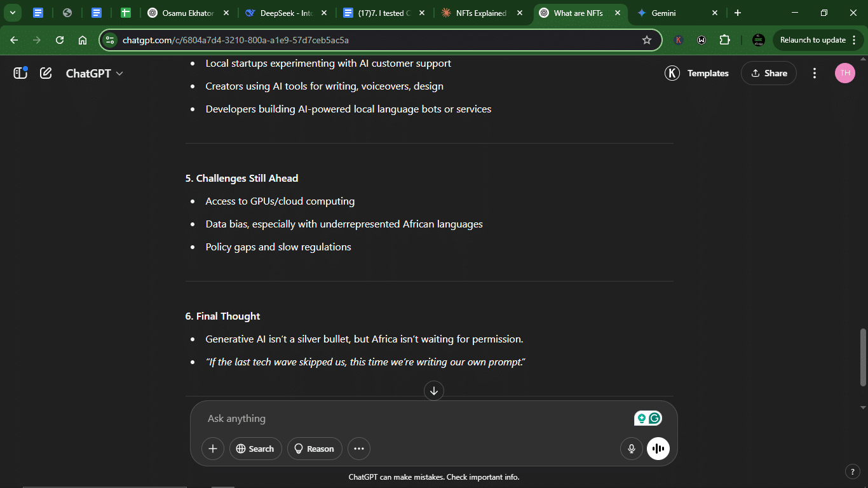Go back to previous page
This screenshot has width=868, height=488.
click(x=14, y=40)
